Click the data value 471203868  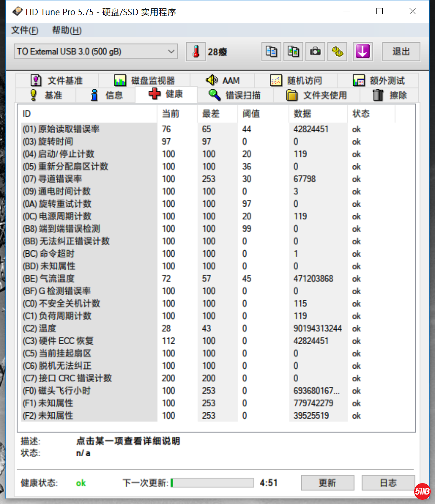(x=313, y=278)
